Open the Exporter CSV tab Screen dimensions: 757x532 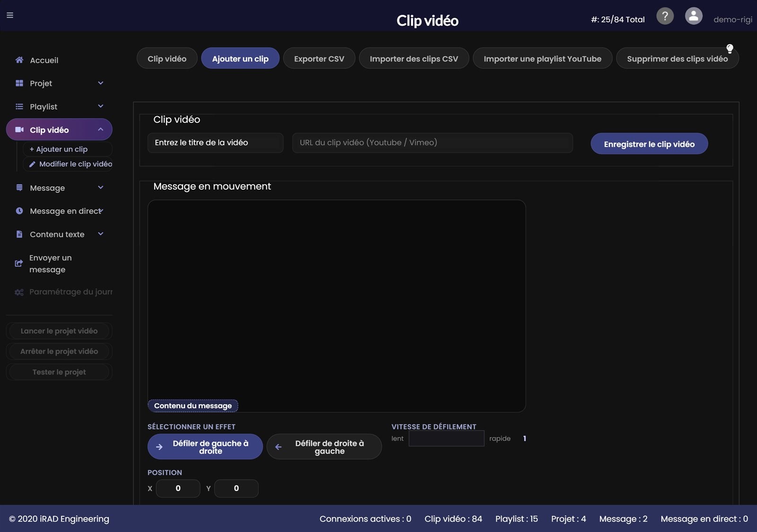(319, 59)
